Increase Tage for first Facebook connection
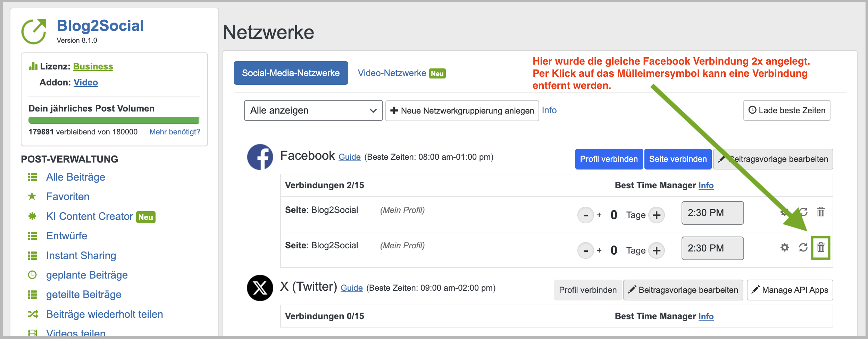The width and height of the screenshot is (868, 339). coord(657,215)
